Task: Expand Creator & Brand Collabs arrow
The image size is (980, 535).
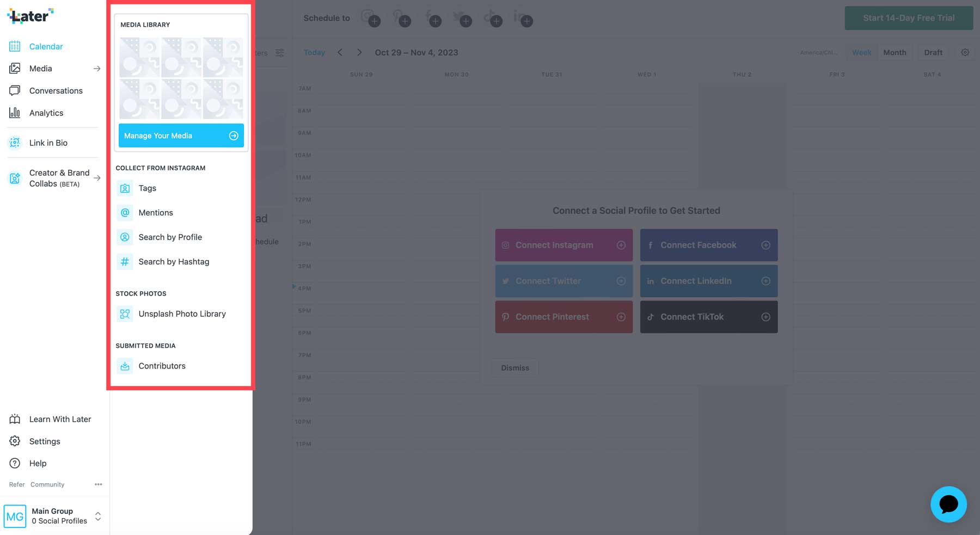Action: pyautogui.click(x=97, y=178)
